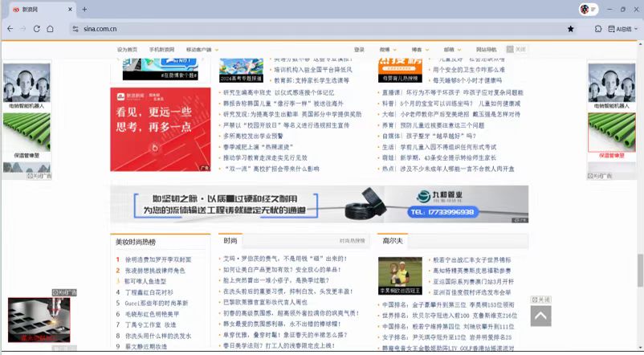This screenshot has width=644, height=355.
Task: Open the red 看见，更远一些 banner
Action: [160, 129]
